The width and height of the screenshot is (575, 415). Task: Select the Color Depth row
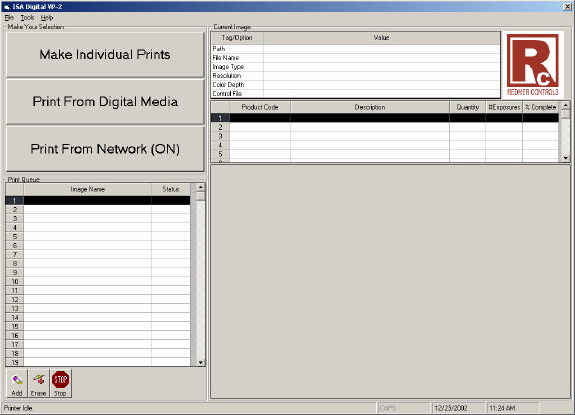click(x=356, y=85)
